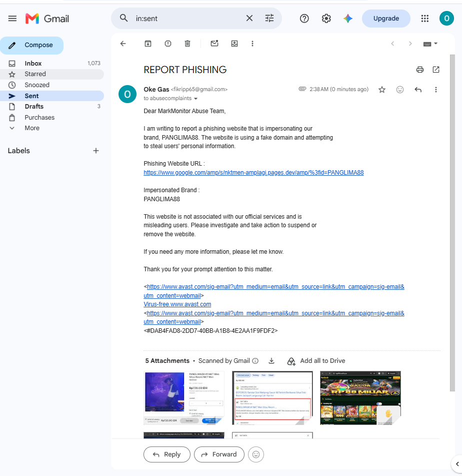The image size is (462, 476).
Task: Open Purchases label
Action: 52,118
